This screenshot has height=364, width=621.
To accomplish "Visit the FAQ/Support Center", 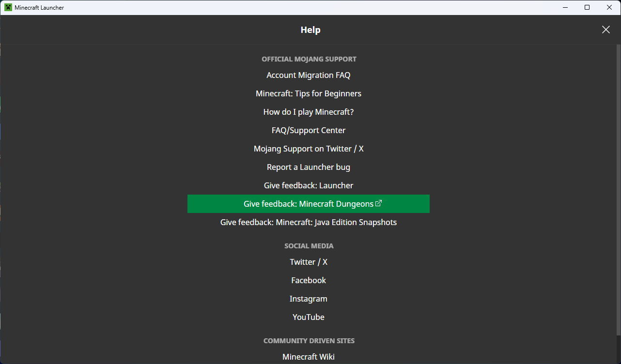I will tap(309, 130).
